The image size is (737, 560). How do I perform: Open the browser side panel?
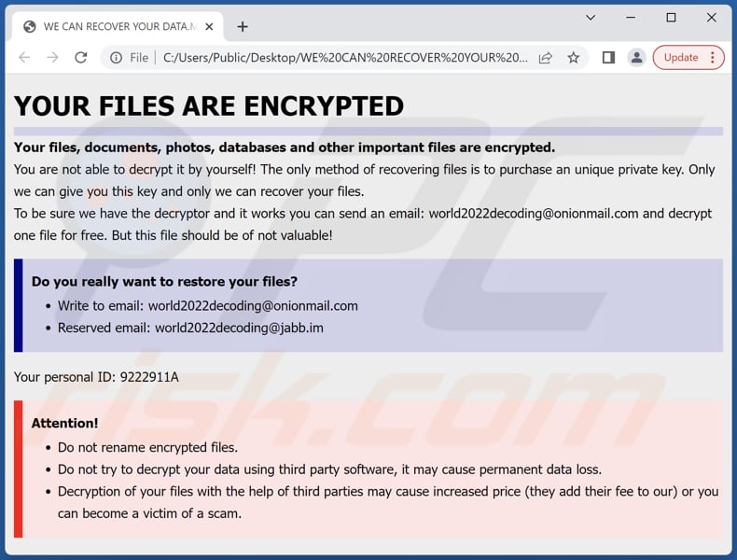point(608,58)
